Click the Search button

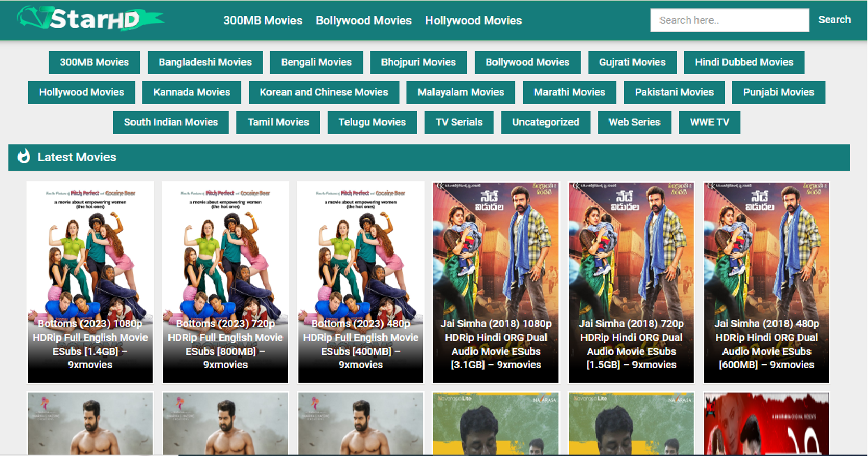pyautogui.click(x=835, y=20)
